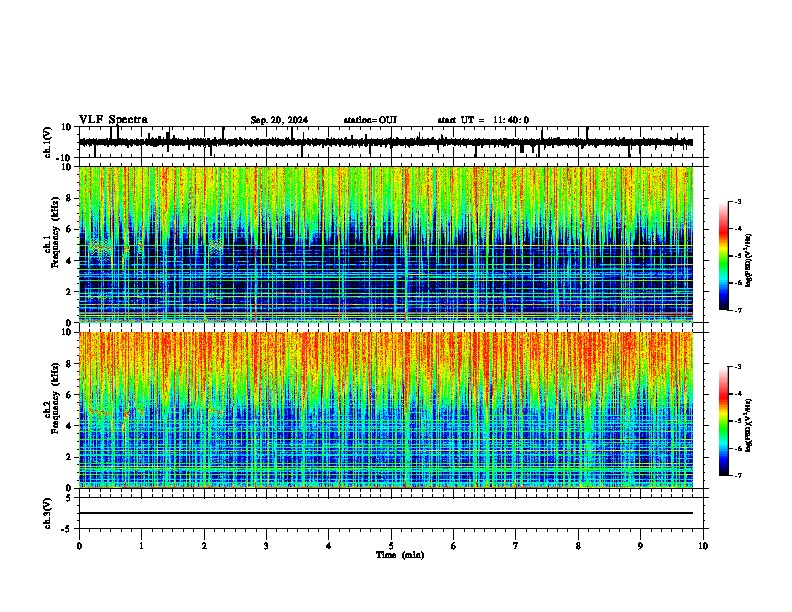Click time axis tick label "7"
Image resolution: width=792 pixels, height=612 pixels.
pos(516,546)
